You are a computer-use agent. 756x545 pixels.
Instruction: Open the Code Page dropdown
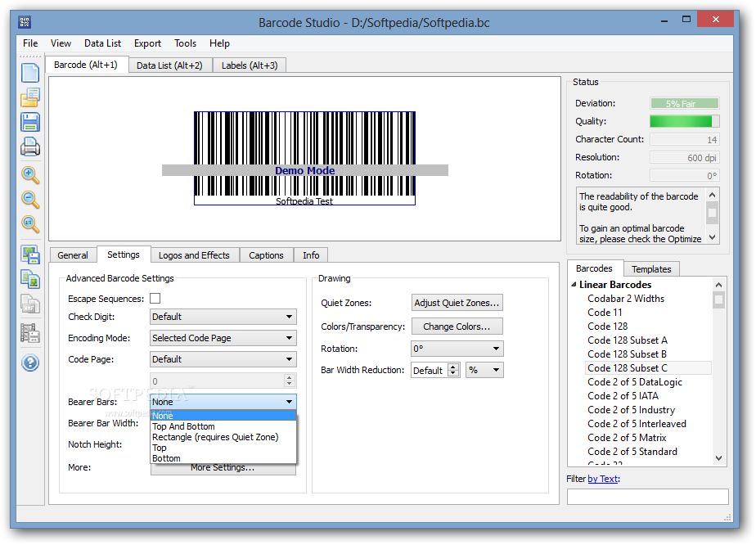click(x=223, y=359)
